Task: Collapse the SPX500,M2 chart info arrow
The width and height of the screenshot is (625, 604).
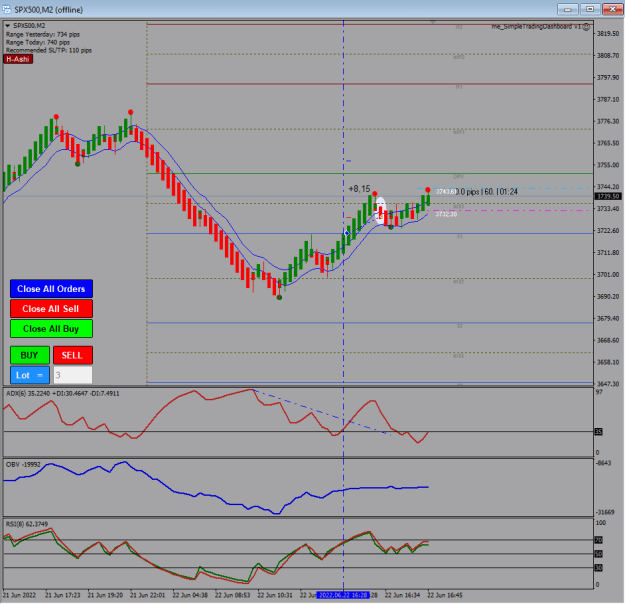Action: [x=8, y=26]
